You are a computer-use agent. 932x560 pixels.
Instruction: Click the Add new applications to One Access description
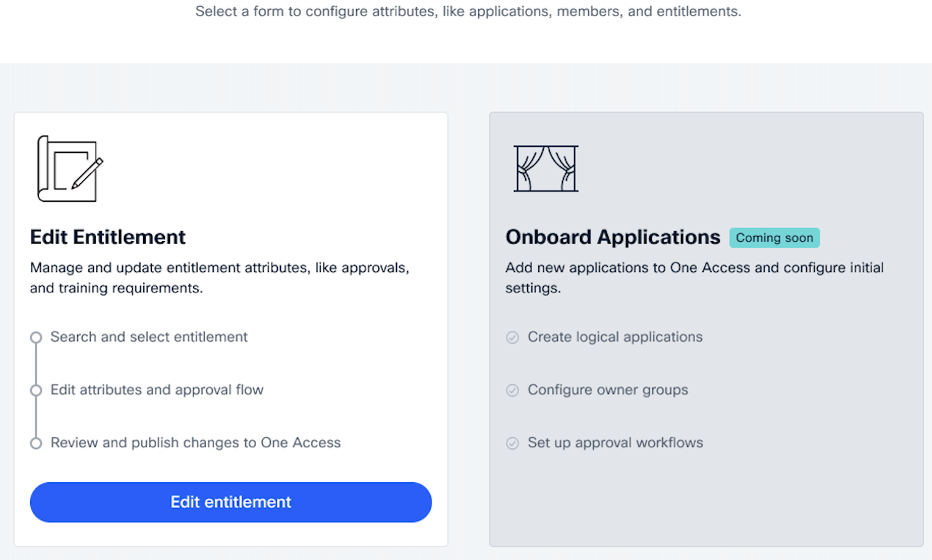(x=694, y=278)
